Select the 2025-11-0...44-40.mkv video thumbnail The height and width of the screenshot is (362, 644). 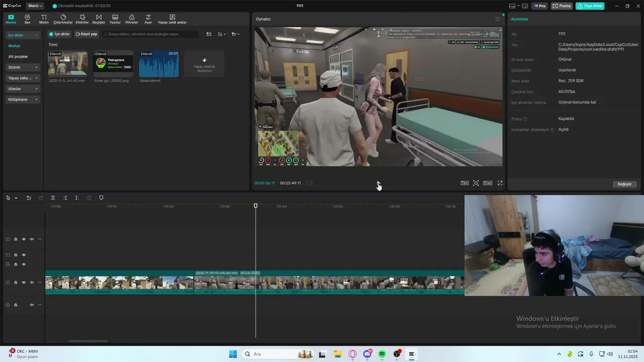pos(67,63)
